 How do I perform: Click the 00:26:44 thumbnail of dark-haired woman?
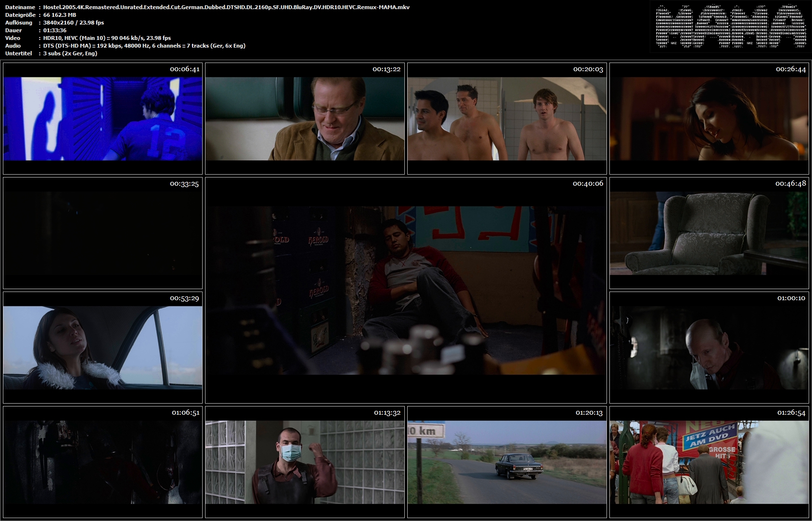[709, 118]
